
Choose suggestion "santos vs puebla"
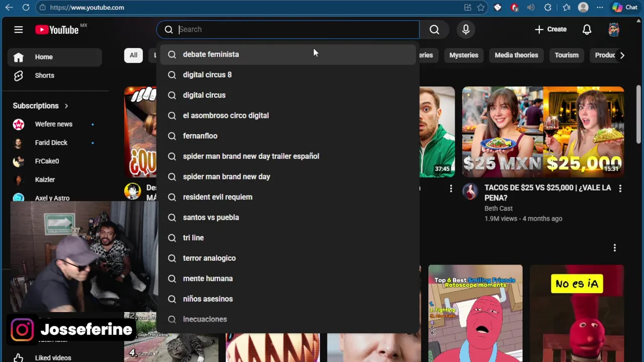pos(288,217)
